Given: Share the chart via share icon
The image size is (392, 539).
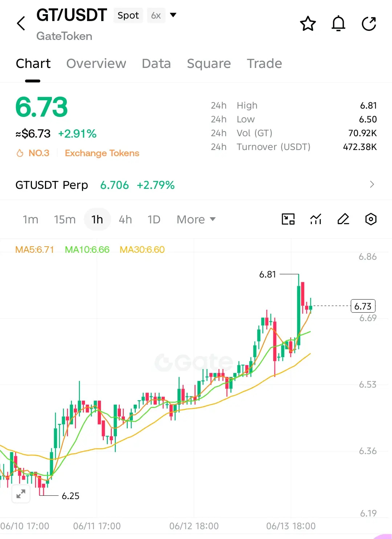Looking at the screenshot, I should [369, 24].
